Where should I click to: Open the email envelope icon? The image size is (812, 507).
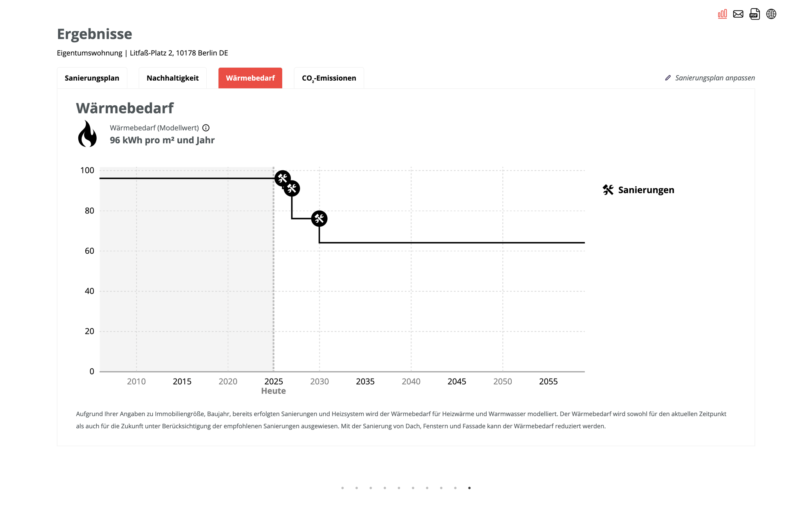(x=738, y=14)
